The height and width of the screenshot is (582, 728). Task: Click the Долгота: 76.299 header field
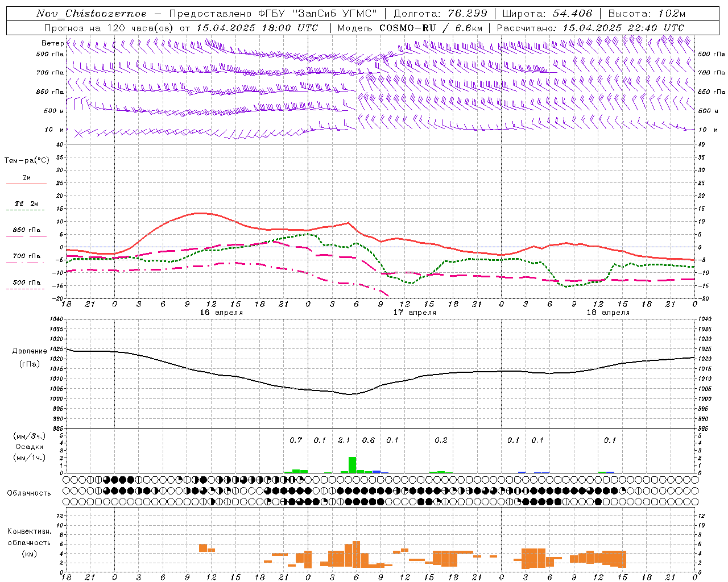(x=440, y=14)
